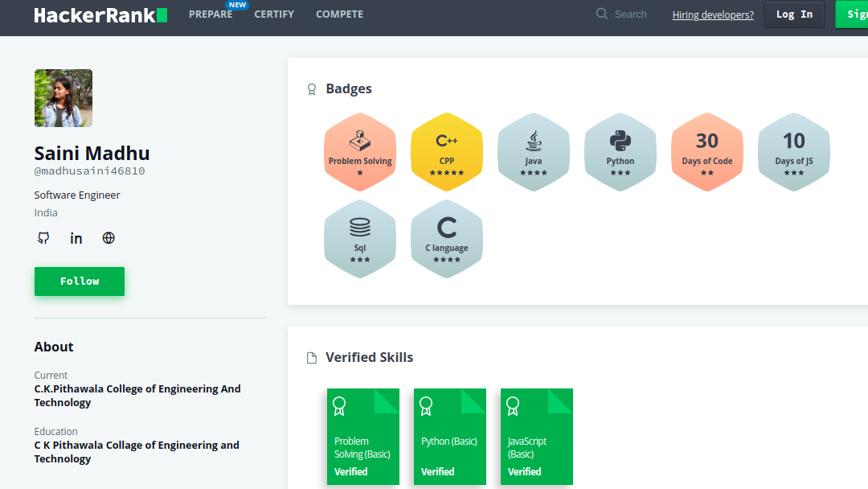Select the CPP gold badge
The width and height of the screenshot is (868, 489).
pos(447,152)
